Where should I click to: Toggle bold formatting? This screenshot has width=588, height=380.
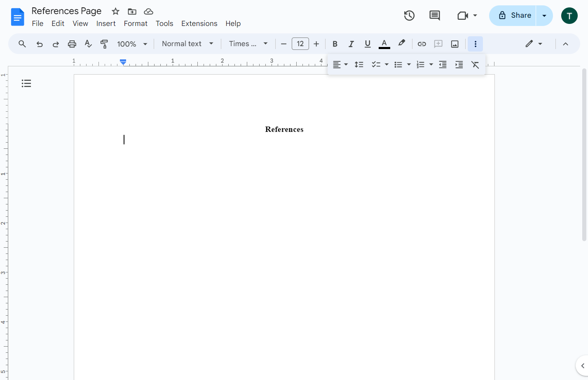(335, 44)
